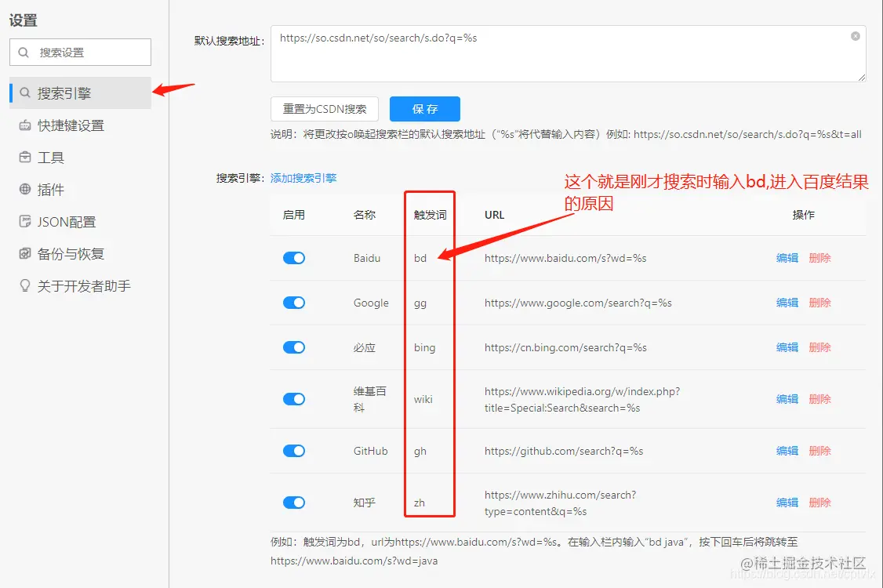Screen dimensions: 883x588
Task: Click the trigger word "wiki"
Action: coord(423,399)
